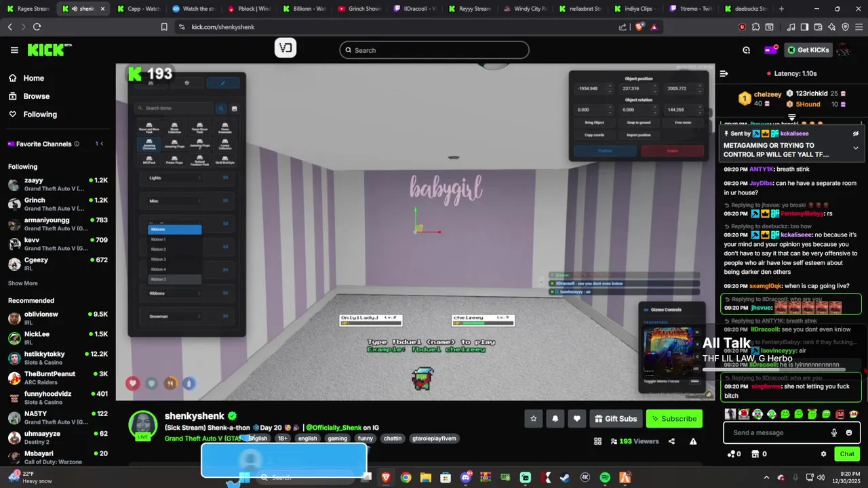
Task: Open the chat shop storefront icon
Action: click(x=755, y=454)
